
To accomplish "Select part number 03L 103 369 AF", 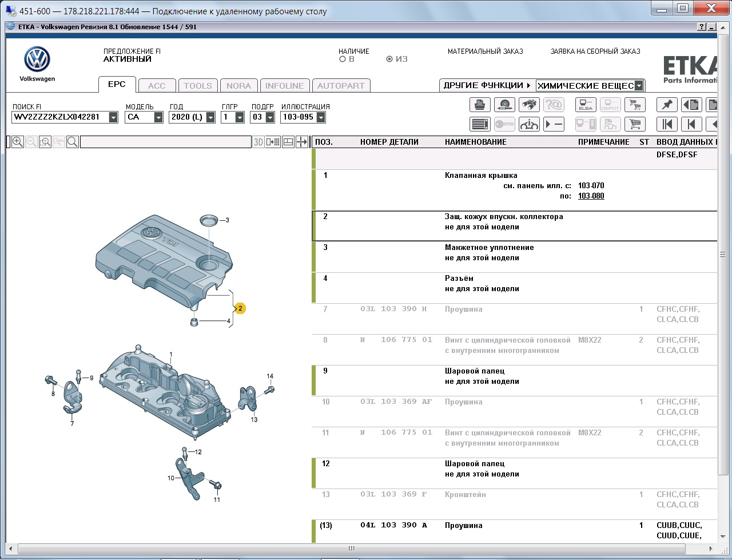I will (396, 402).
